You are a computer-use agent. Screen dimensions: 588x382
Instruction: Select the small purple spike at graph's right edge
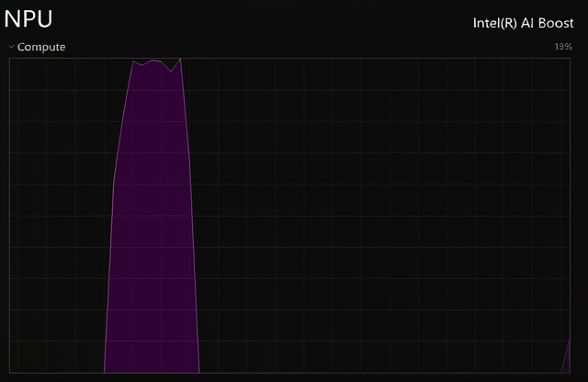[566, 358]
